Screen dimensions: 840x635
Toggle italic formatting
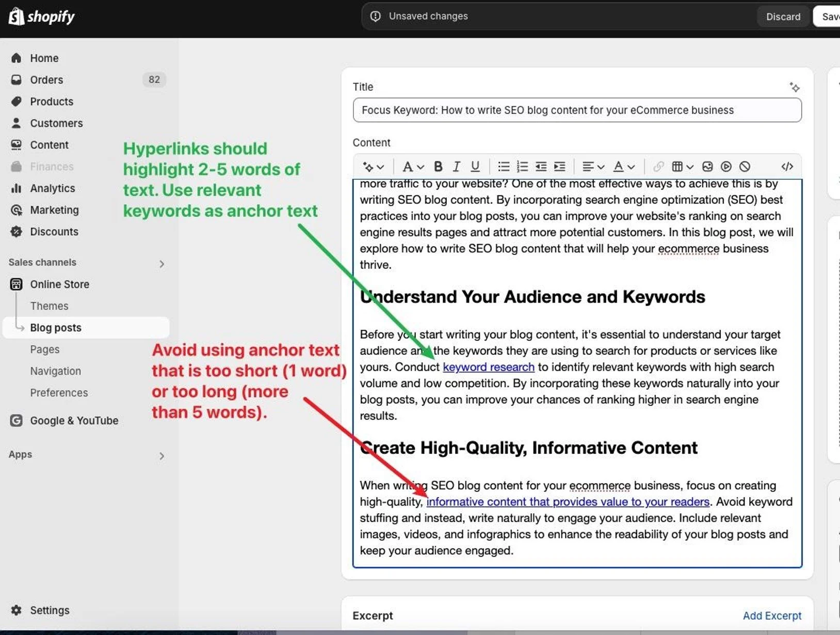[x=456, y=167]
